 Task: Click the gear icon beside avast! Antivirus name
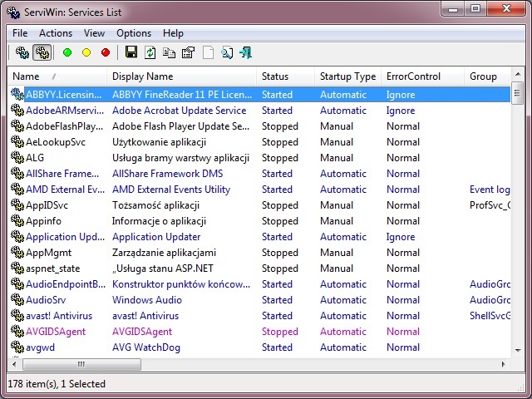tap(17, 316)
